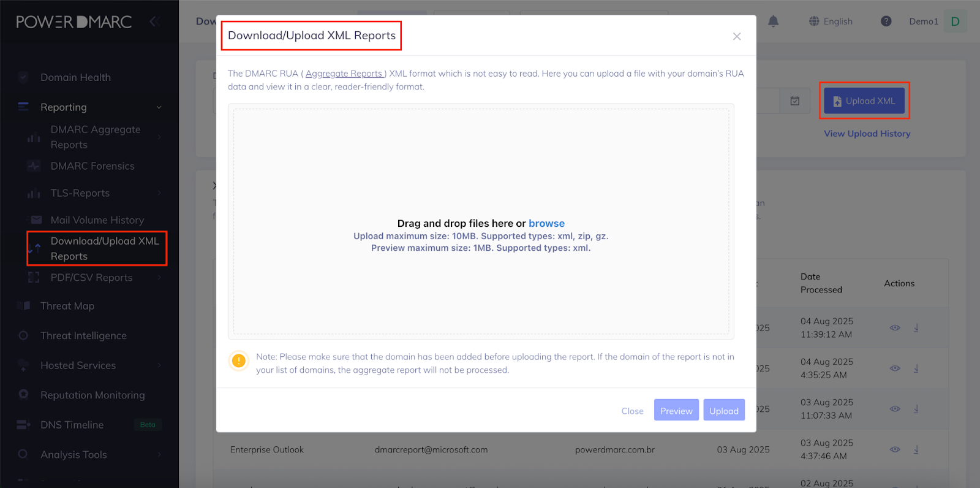Screen dimensions: 980x488
Task: Open Hosted Services
Action: [x=78, y=365]
